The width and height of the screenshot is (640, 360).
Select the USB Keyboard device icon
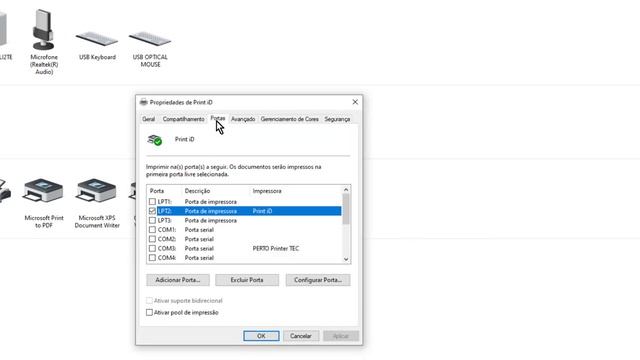coord(97,40)
